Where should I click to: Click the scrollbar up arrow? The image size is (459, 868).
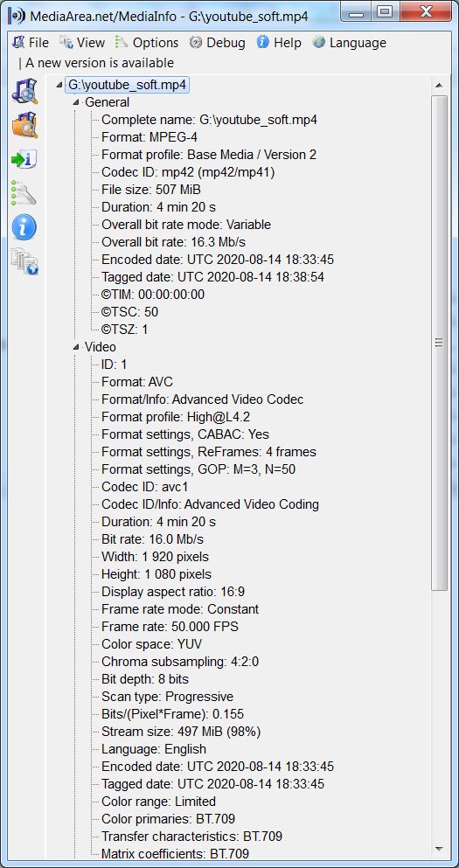[439, 86]
